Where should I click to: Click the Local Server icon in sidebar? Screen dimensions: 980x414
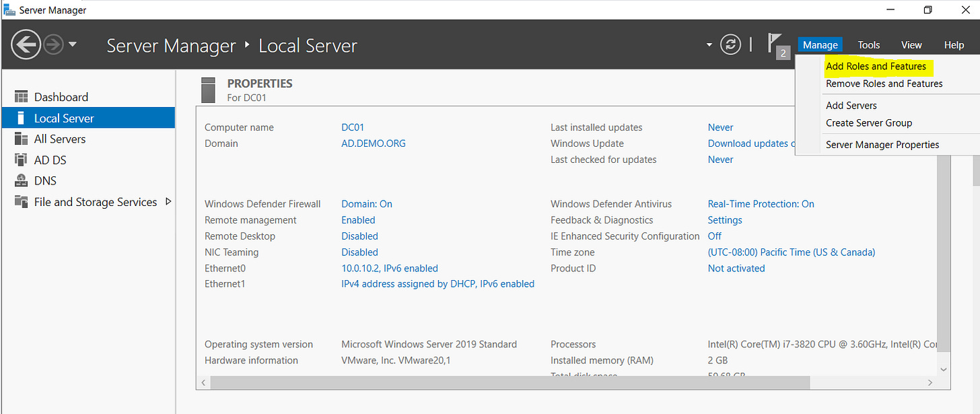point(22,118)
